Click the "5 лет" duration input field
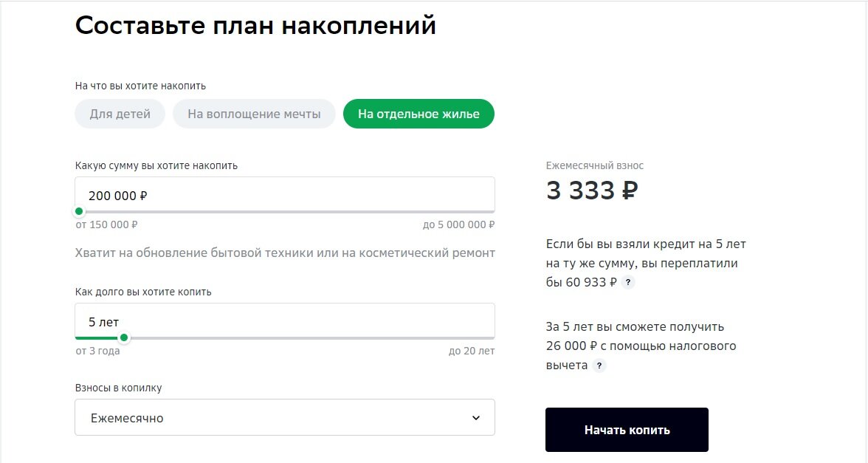This screenshot has height=463, width=868. pyautogui.click(x=285, y=320)
